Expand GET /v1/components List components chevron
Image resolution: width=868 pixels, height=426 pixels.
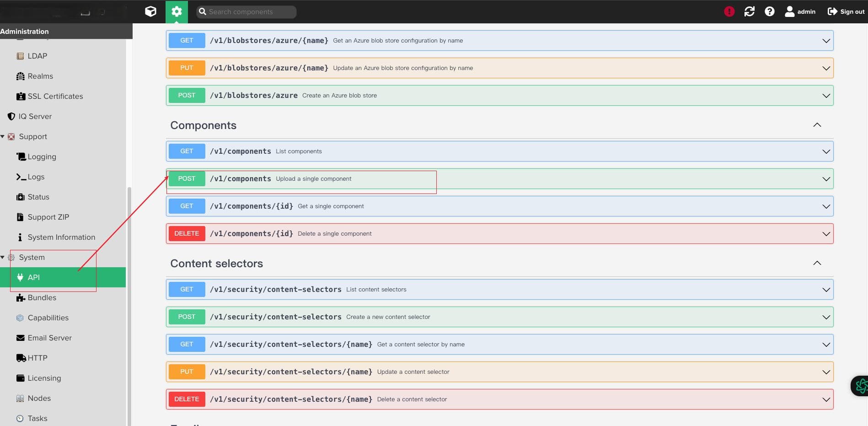pyautogui.click(x=826, y=151)
